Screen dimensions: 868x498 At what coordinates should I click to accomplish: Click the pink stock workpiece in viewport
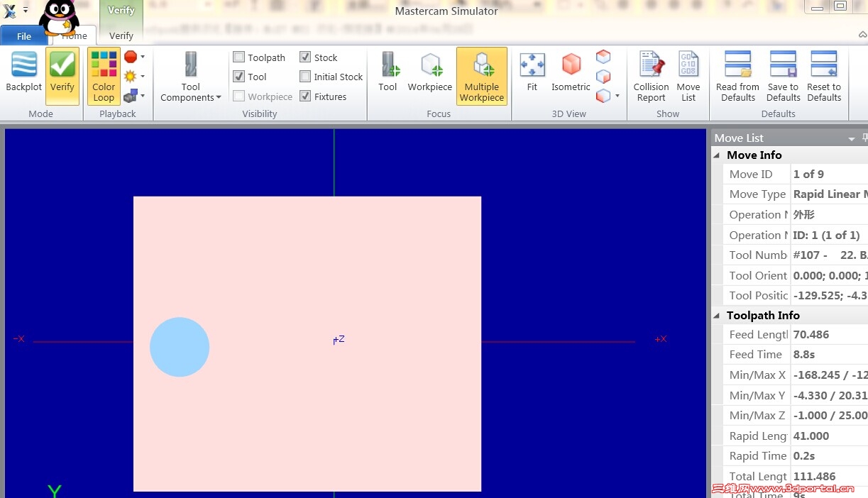point(307,344)
